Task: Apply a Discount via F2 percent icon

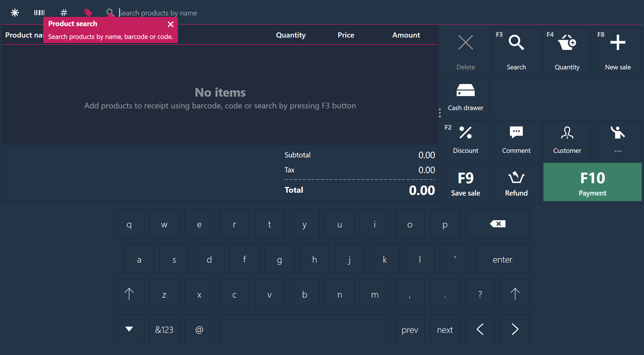Action: click(x=466, y=140)
